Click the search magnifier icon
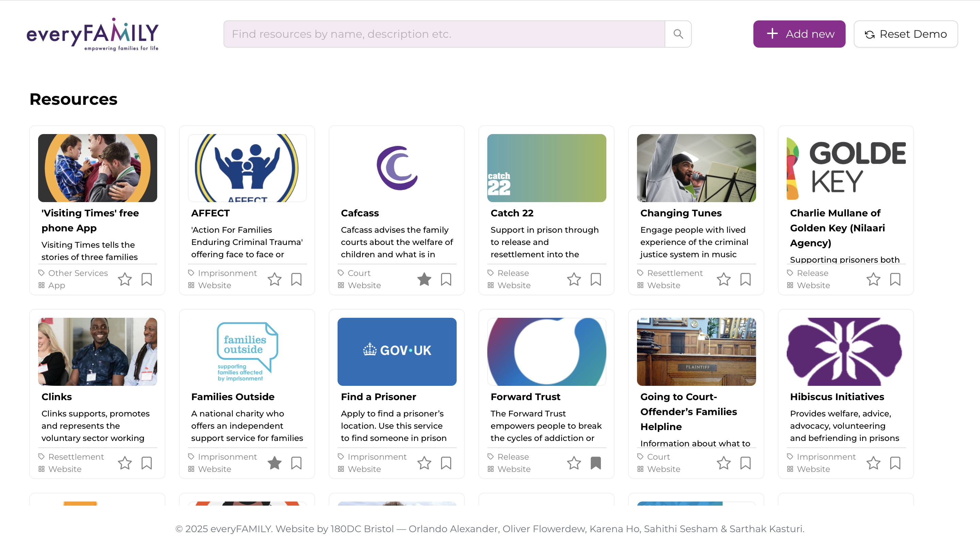Image resolution: width=980 pixels, height=558 pixels. (x=677, y=34)
